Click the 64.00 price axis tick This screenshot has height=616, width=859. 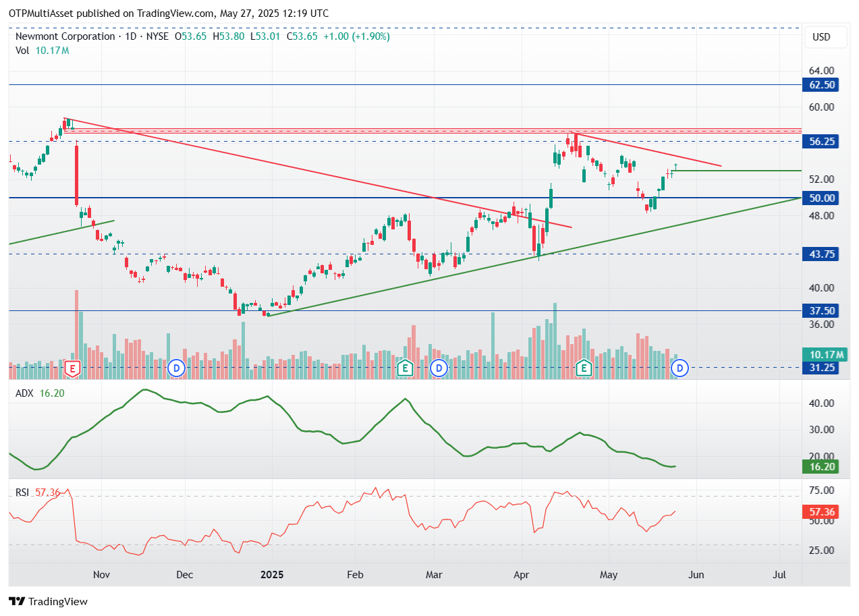point(821,71)
